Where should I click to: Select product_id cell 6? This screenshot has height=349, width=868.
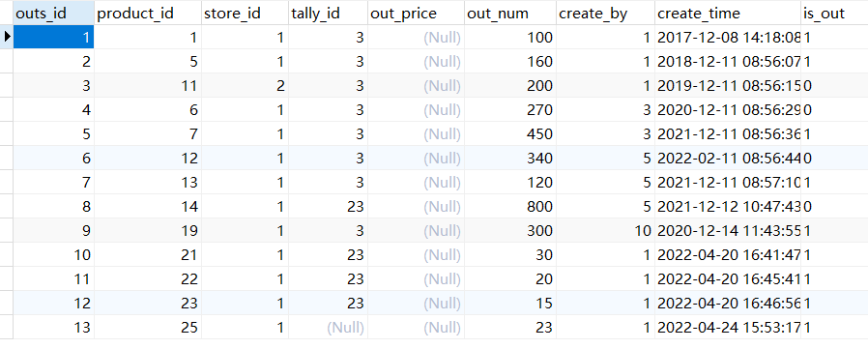[148, 109]
